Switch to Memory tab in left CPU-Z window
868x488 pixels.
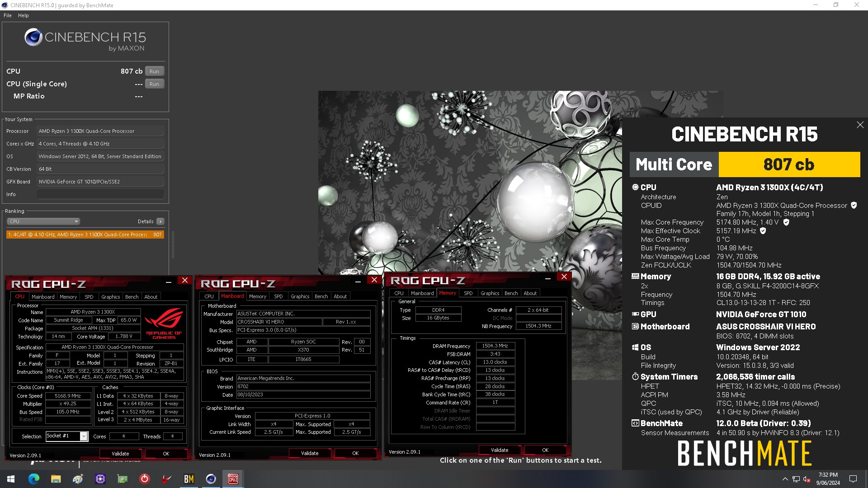coord(68,297)
